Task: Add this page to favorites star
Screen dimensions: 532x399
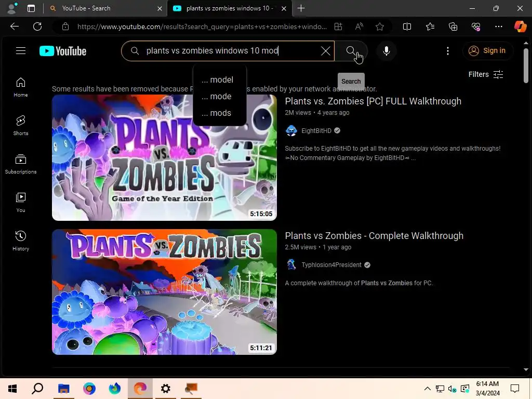Action: point(380,26)
